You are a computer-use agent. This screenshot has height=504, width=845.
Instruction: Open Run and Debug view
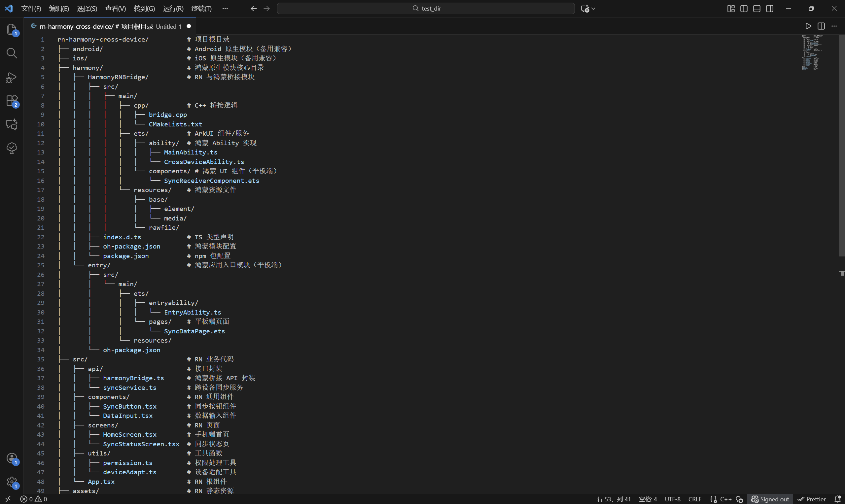click(x=12, y=78)
